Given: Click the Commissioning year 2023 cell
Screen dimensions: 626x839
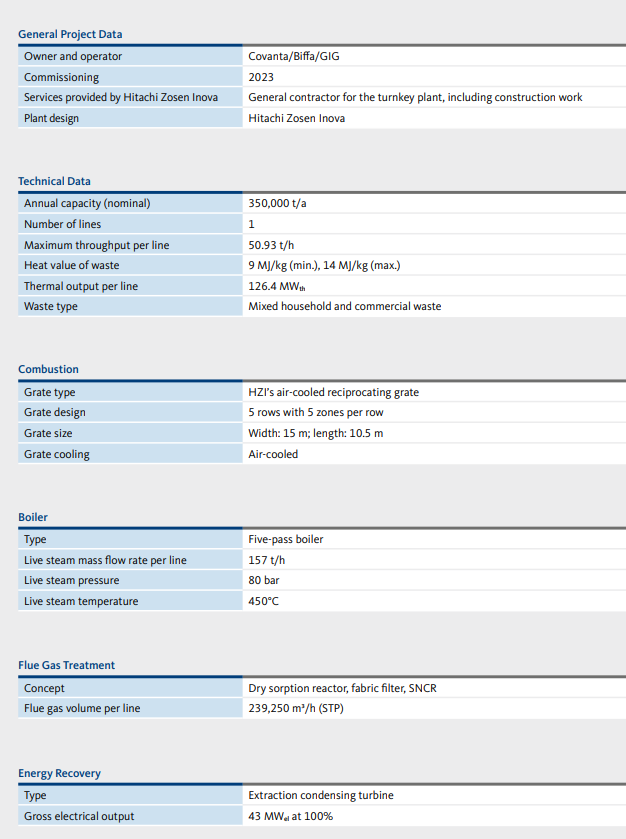Looking at the screenshot, I should coord(261,77).
